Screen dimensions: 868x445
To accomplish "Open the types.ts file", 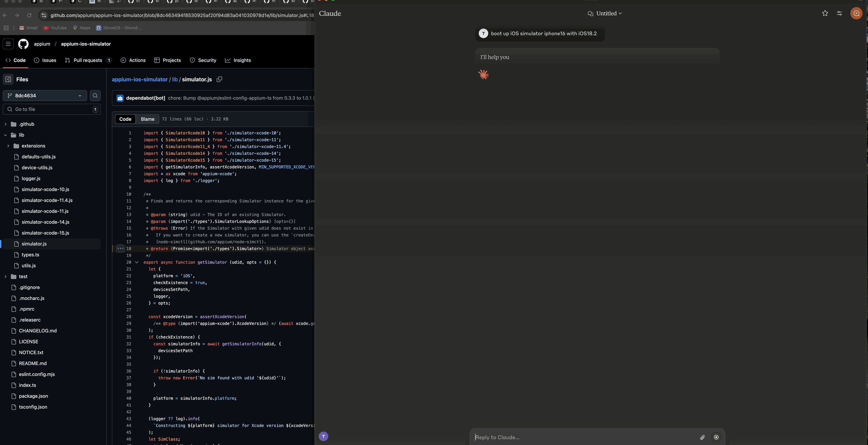I will click(x=30, y=255).
